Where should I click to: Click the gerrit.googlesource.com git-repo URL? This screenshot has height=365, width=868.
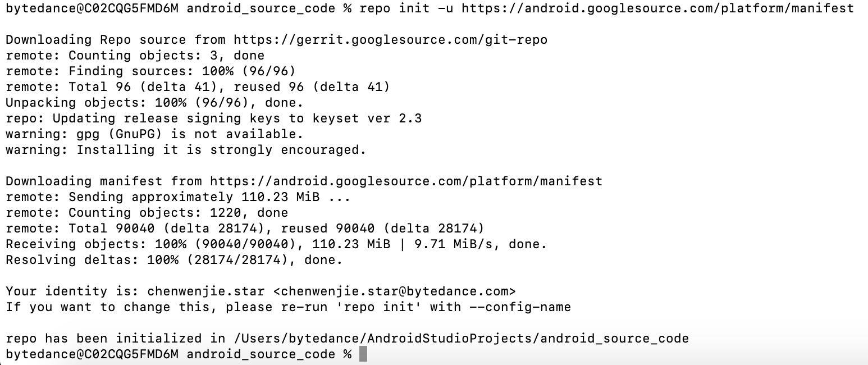coord(391,40)
